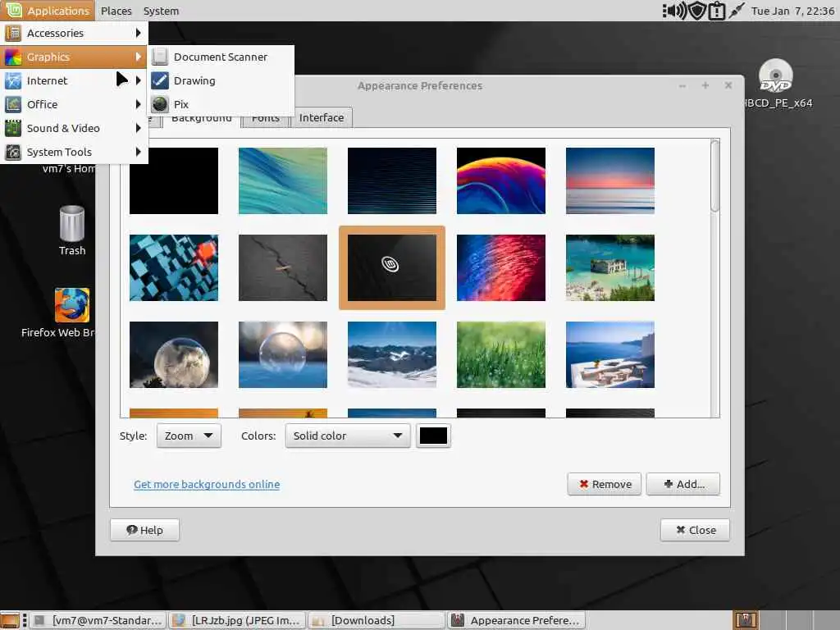
Task: Select Appearance Preferences taskbar entry
Action: click(515, 620)
